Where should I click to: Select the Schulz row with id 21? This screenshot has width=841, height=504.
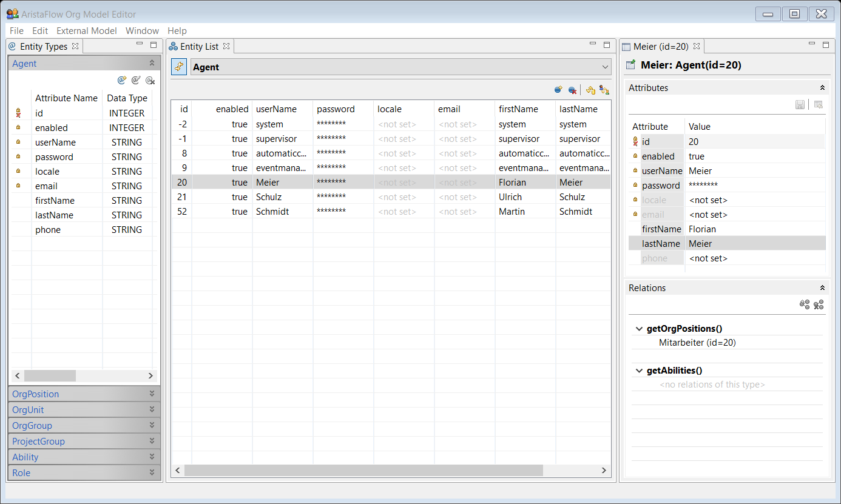(x=391, y=197)
